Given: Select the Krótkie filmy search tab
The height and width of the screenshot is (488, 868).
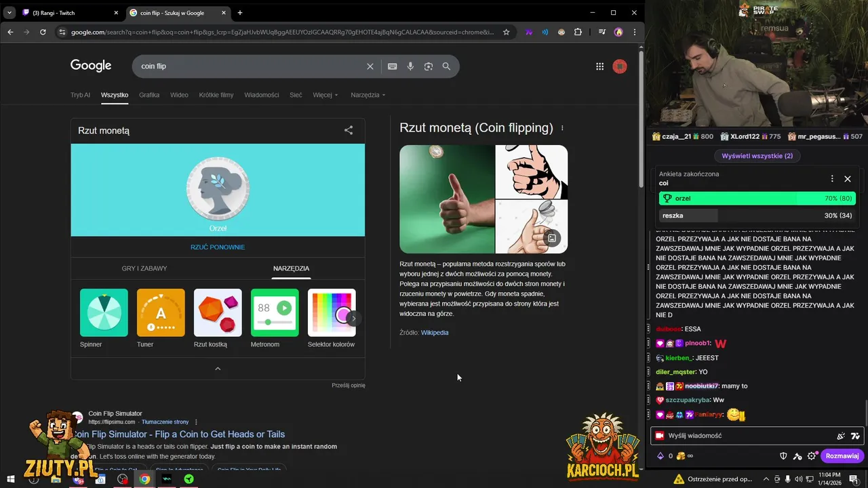Looking at the screenshot, I should [x=216, y=95].
